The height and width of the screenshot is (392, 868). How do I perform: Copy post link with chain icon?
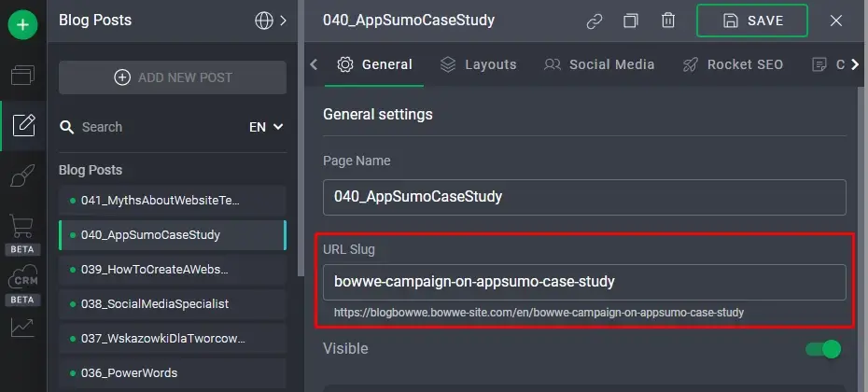pyautogui.click(x=594, y=21)
